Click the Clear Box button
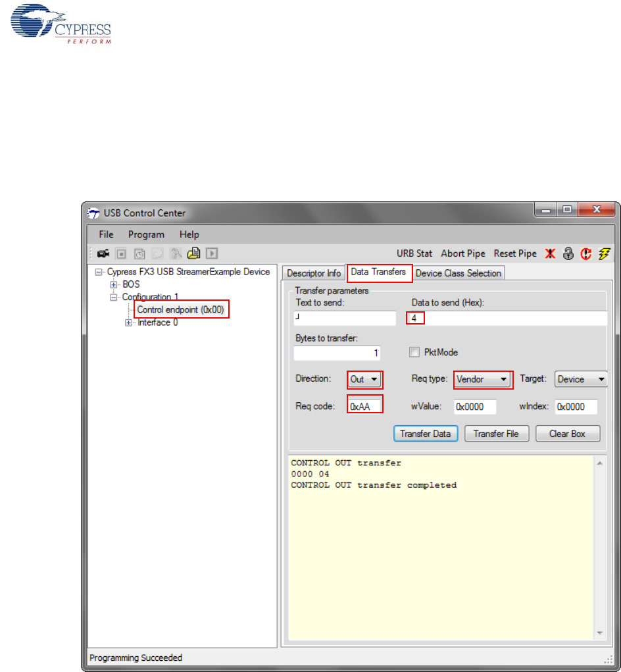Viewport: 621px width, 672px height. [x=567, y=434]
